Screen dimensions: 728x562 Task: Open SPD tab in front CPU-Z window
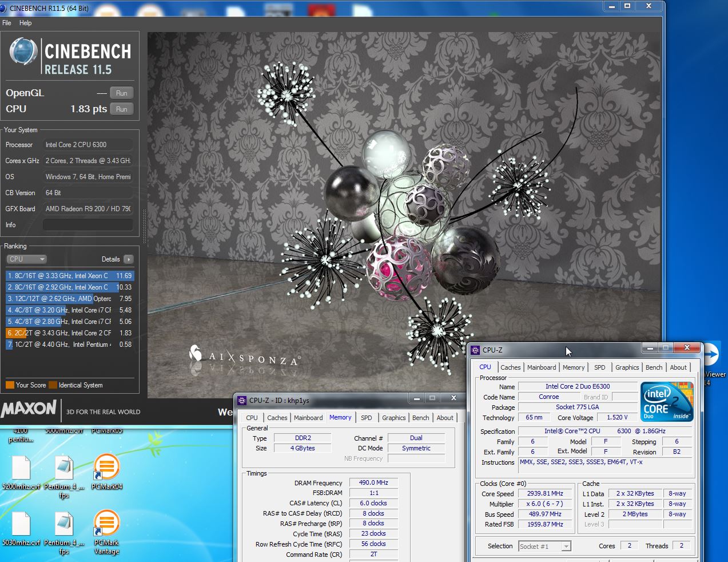tap(599, 367)
